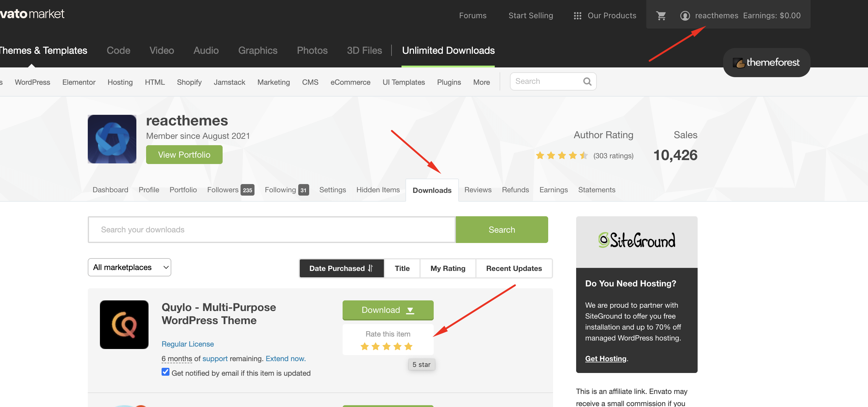Select the HTML category

155,82
